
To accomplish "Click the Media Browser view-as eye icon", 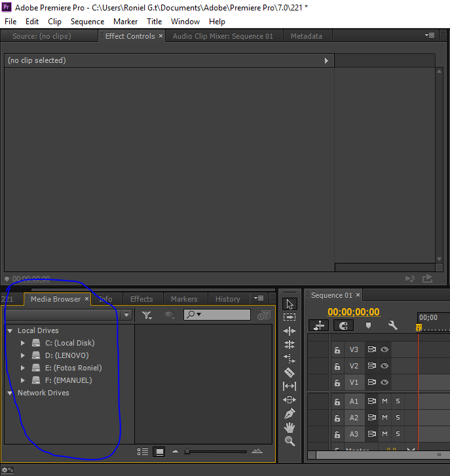I will point(169,315).
